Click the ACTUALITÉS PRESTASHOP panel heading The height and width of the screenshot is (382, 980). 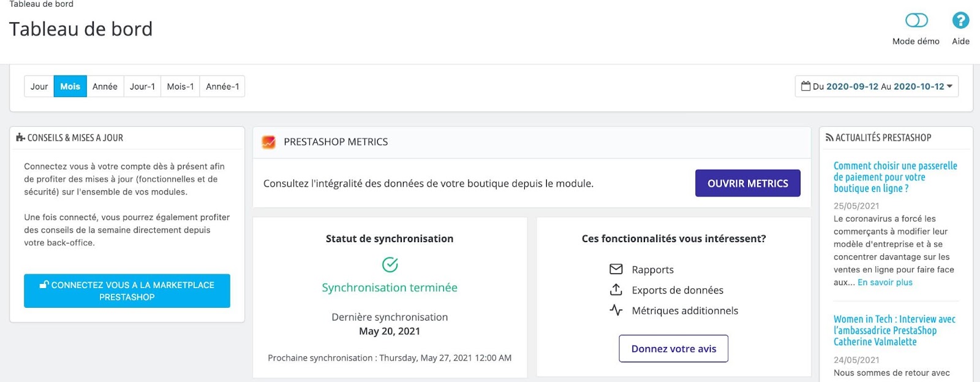(883, 138)
